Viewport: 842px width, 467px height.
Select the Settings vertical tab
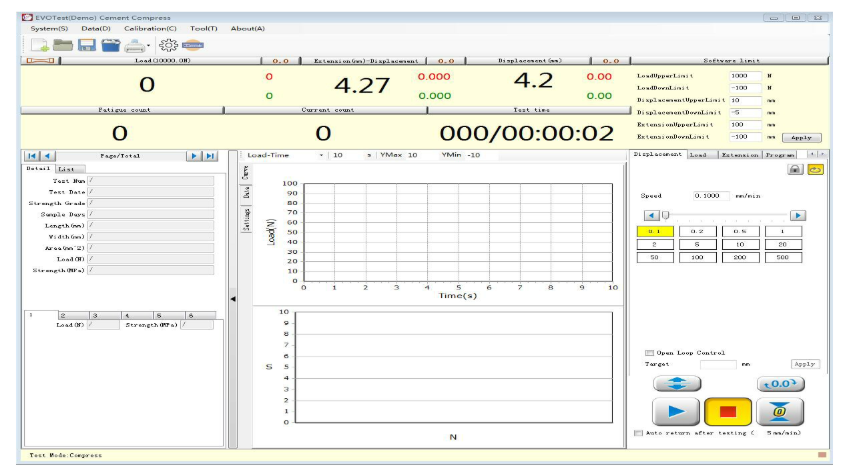click(x=246, y=219)
